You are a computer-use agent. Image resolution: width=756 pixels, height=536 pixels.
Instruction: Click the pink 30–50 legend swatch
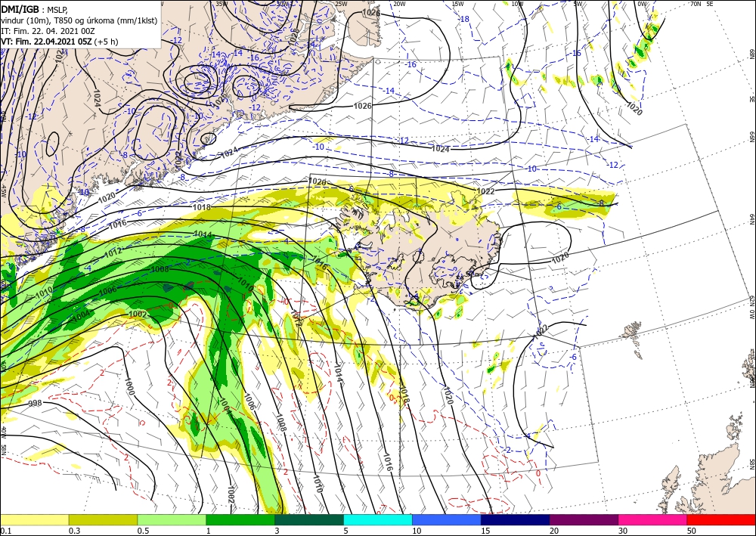click(653, 519)
